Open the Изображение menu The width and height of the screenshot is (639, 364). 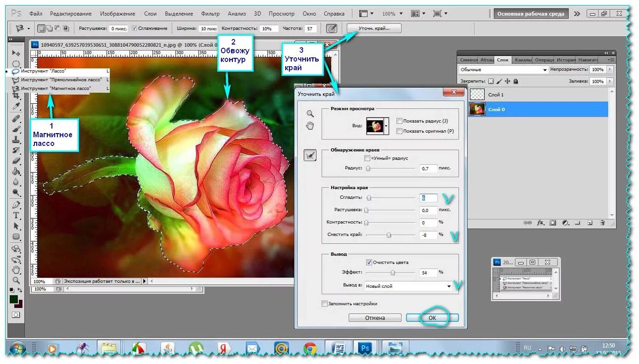[x=118, y=14]
